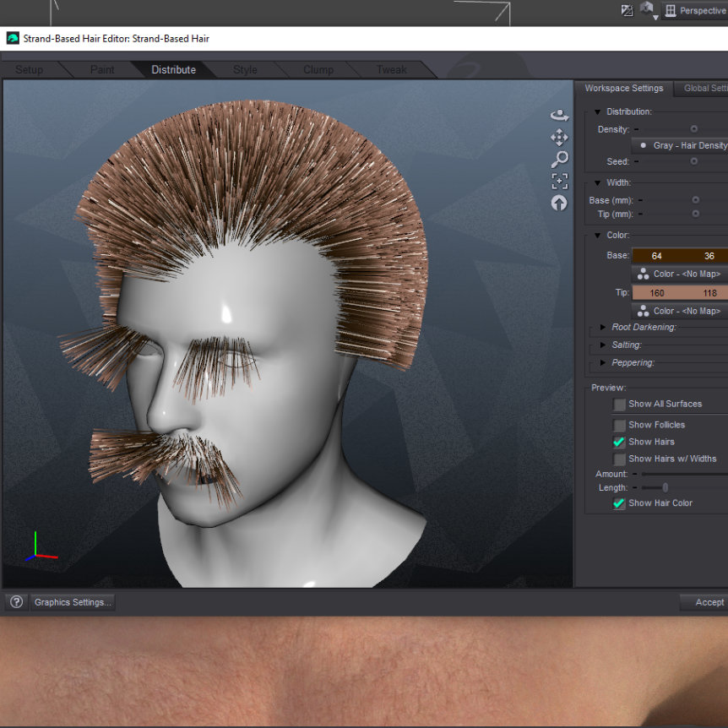
Task: Enable Show All Surfaces checkbox
Action: tap(620, 405)
